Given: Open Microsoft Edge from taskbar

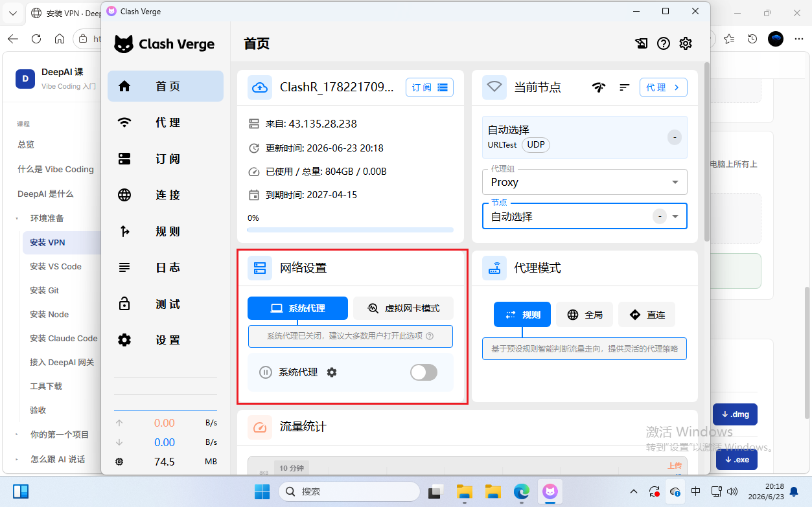Looking at the screenshot, I should click(x=522, y=491).
